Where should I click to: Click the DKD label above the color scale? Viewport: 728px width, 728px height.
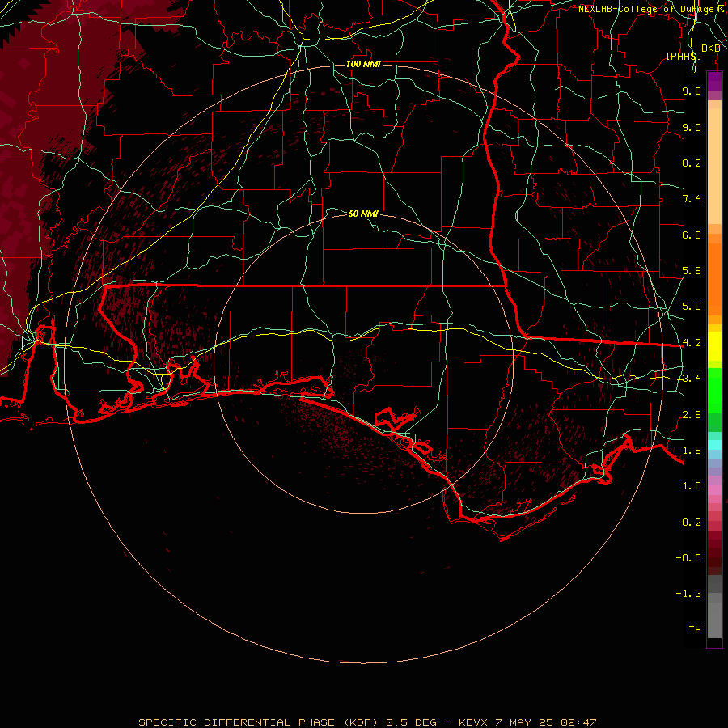[710, 49]
